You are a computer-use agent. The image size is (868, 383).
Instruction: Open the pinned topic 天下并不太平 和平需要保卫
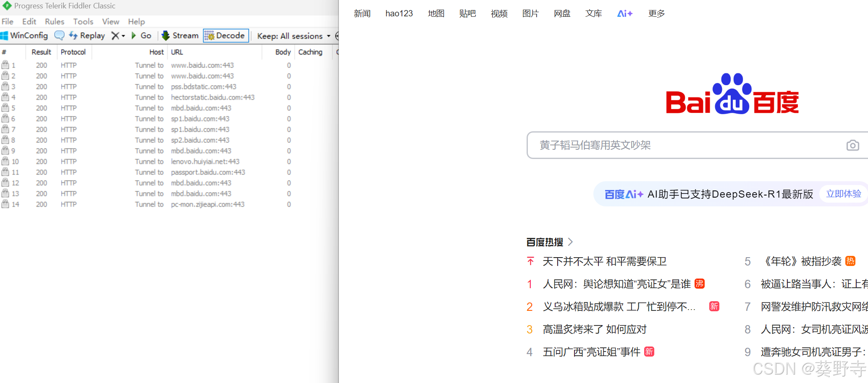point(604,262)
